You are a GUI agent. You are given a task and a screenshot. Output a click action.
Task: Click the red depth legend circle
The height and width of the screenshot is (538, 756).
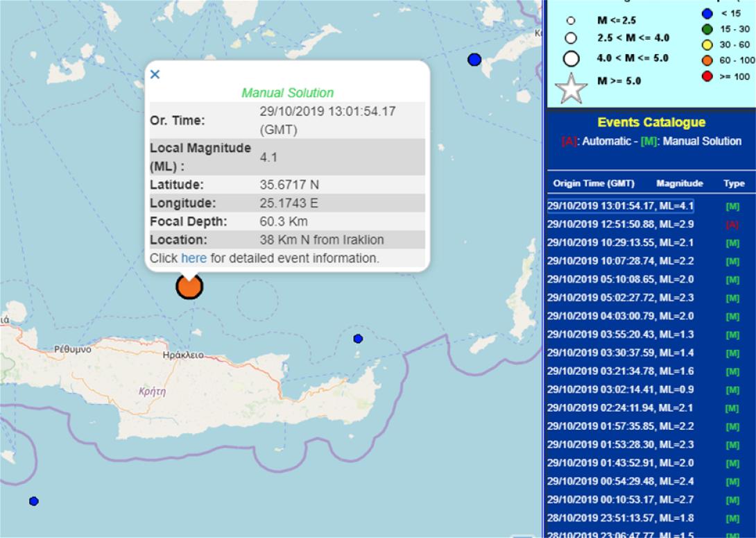[x=707, y=76]
